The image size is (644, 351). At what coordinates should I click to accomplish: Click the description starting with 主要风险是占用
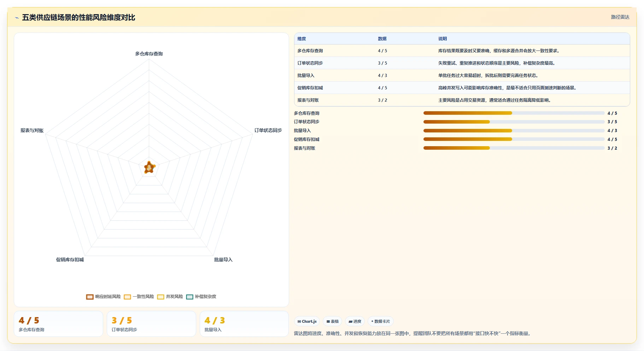pos(495,100)
